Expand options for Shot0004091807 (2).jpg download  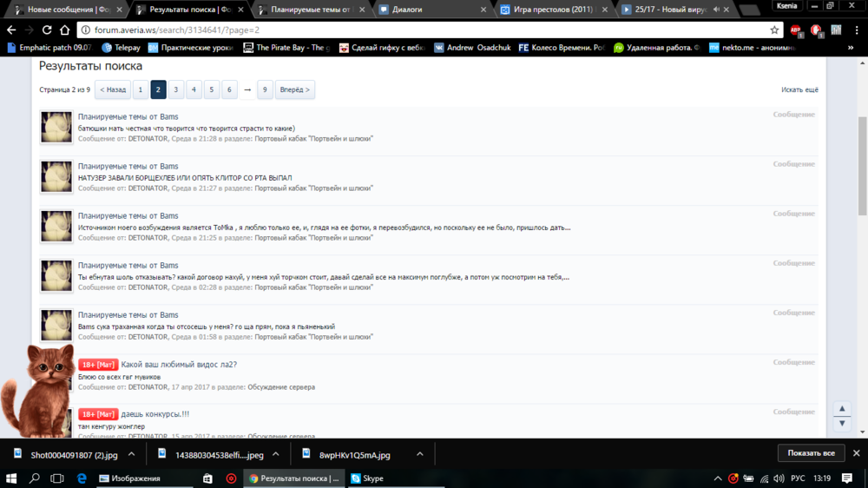click(132, 454)
